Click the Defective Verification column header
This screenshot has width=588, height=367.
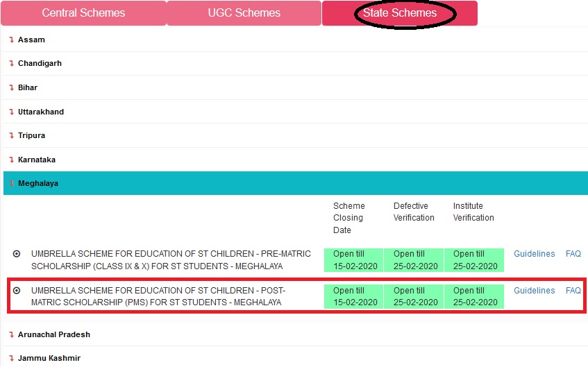414,212
